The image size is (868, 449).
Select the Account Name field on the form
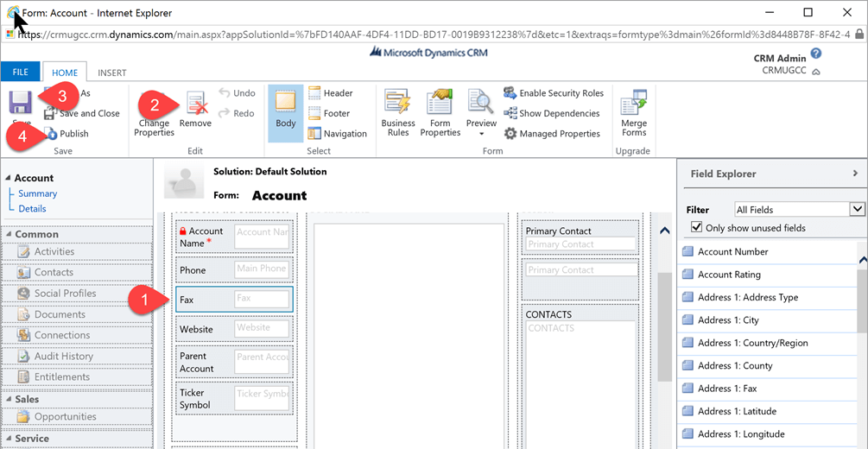pos(234,237)
